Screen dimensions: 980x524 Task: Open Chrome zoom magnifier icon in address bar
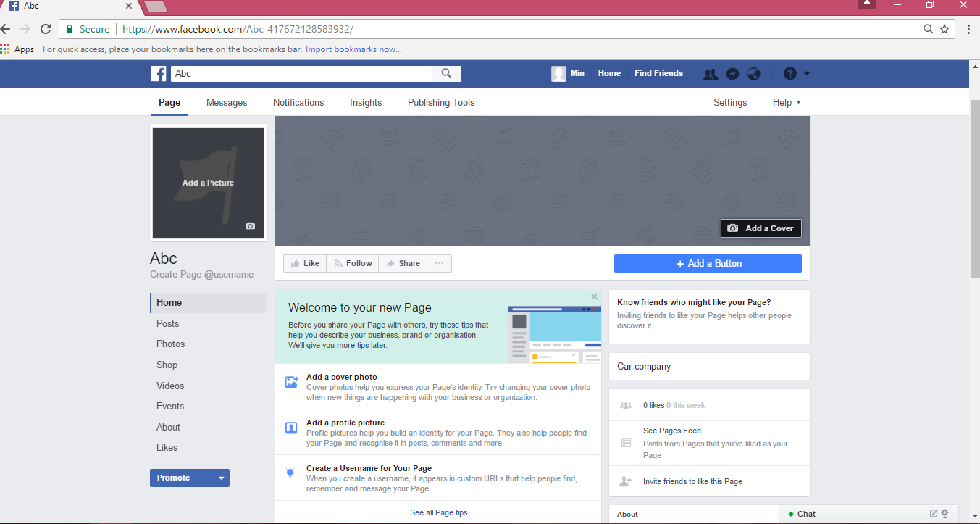coord(928,29)
